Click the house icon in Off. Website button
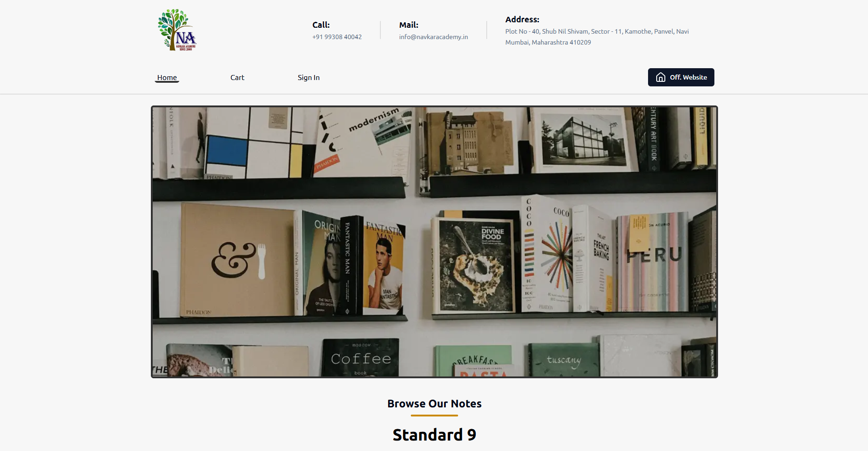Viewport: 868px width, 451px height. pyautogui.click(x=661, y=77)
